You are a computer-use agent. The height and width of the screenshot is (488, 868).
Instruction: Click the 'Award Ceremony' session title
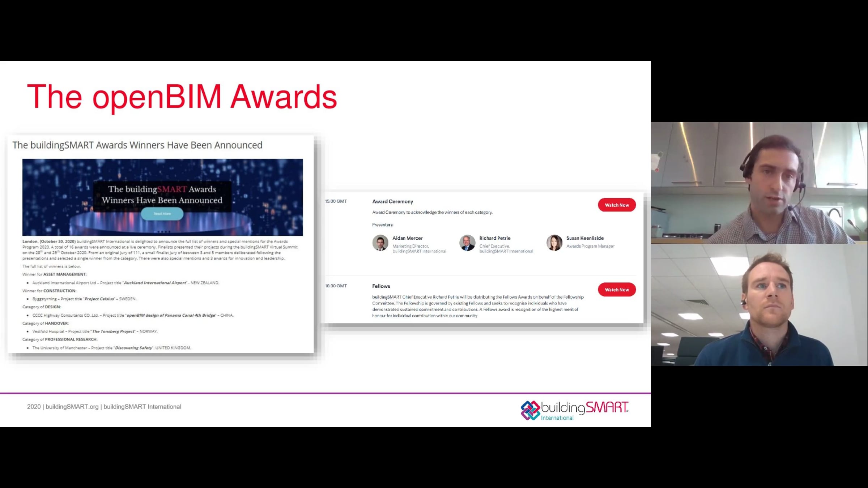[392, 201]
